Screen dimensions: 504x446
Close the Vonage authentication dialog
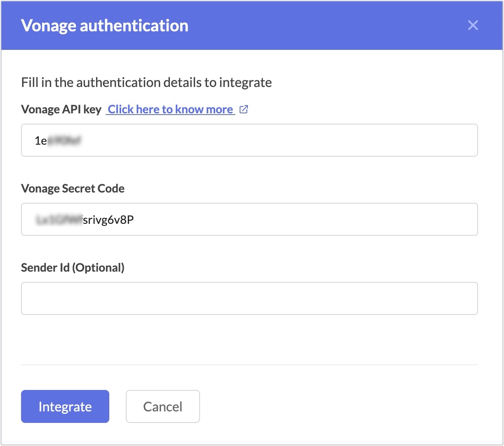(473, 25)
